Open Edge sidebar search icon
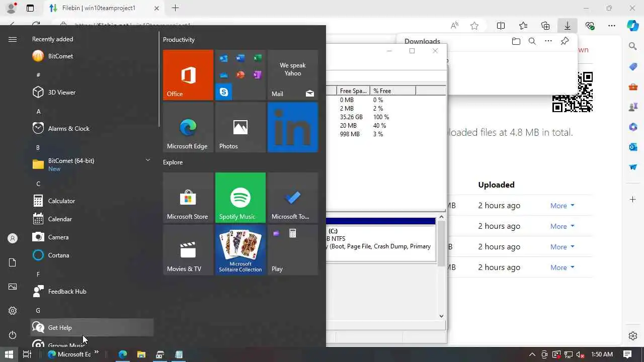Viewport: 644px width, 362px height. point(633,46)
